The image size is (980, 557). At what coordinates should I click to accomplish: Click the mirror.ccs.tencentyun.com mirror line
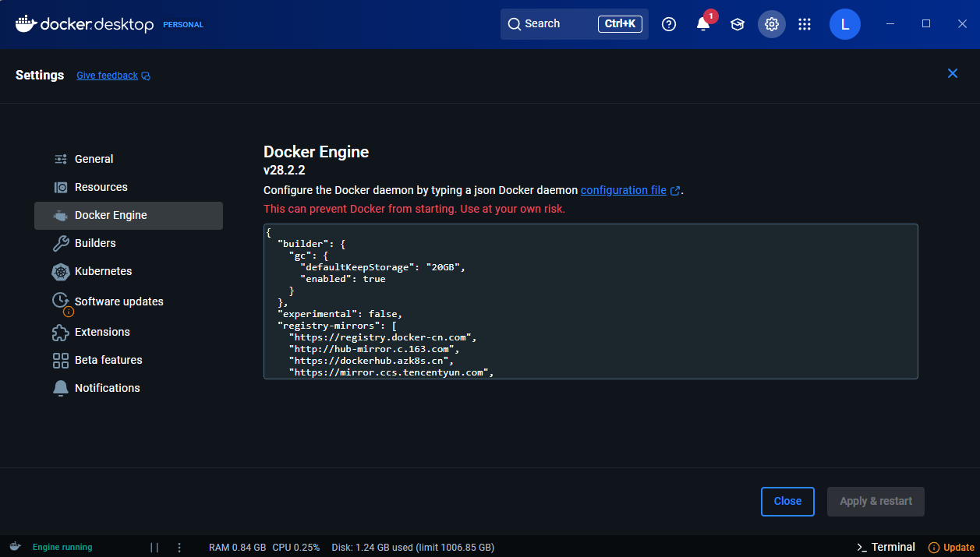pos(391,372)
